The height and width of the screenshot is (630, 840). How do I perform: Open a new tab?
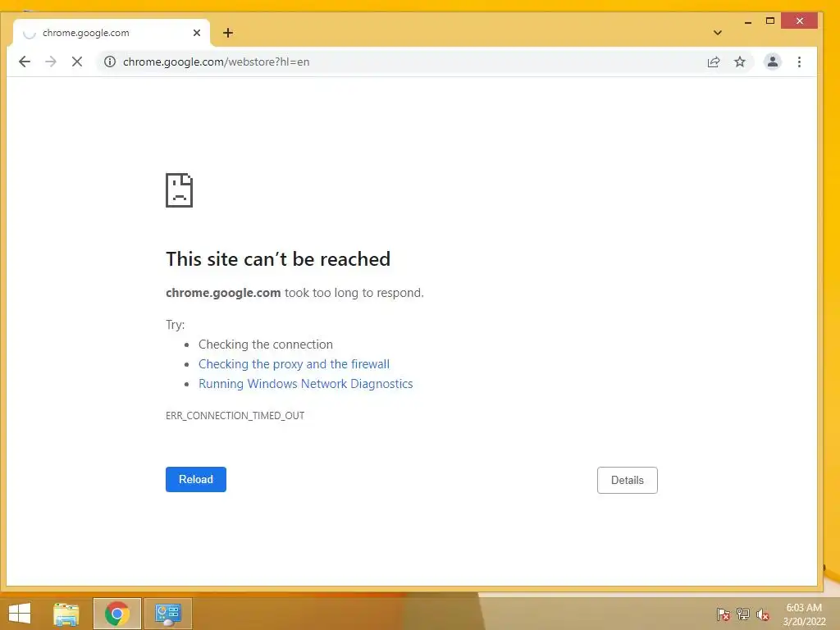pos(228,33)
